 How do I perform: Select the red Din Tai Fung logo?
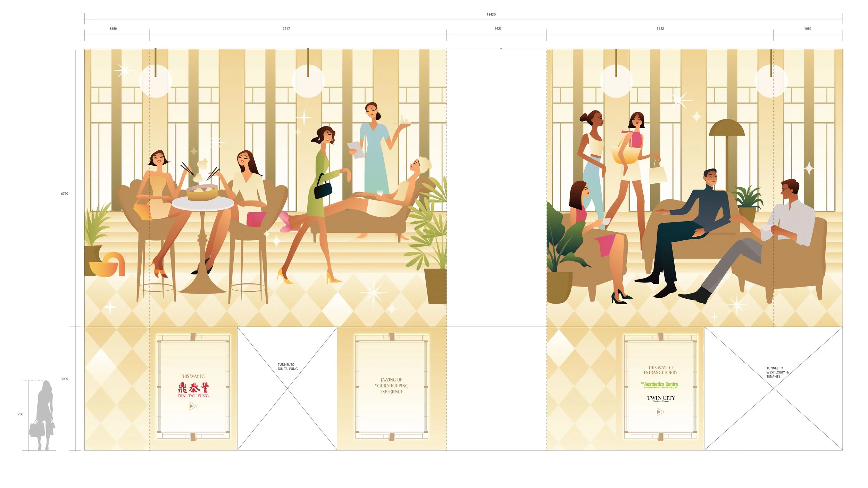tap(193, 389)
